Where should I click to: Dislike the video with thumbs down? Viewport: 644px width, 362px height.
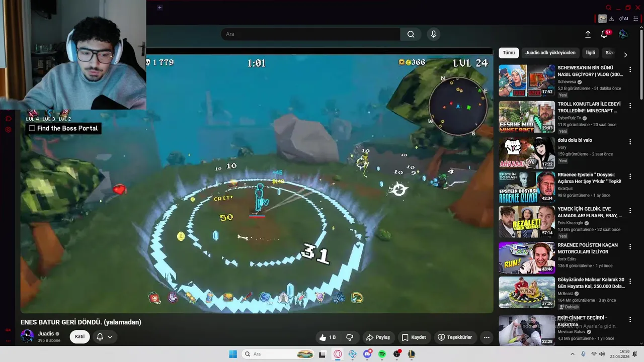point(350,337)
